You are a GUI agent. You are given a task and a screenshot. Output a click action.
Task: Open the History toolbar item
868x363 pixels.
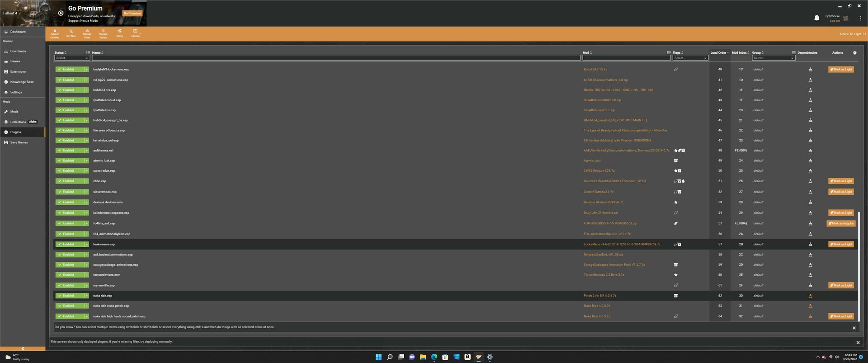pyautogui.click(x=119, y=33)
